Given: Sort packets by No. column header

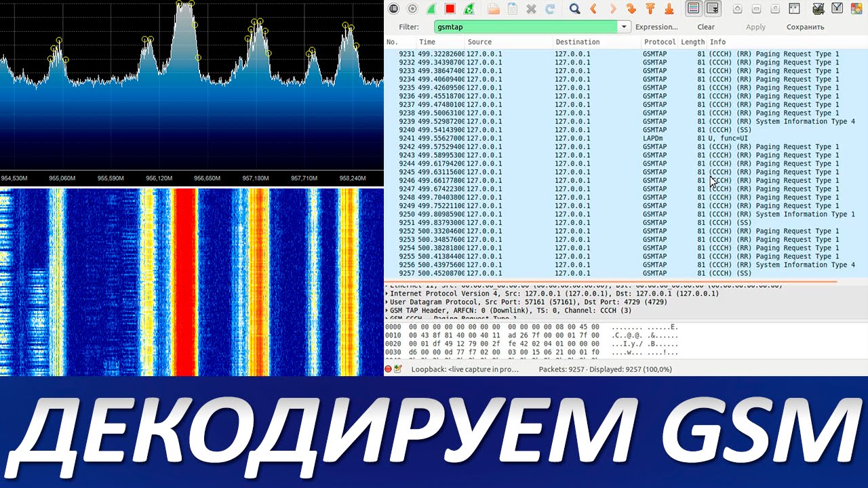Looking at the screenshot, I should click(x=400, y=42).
